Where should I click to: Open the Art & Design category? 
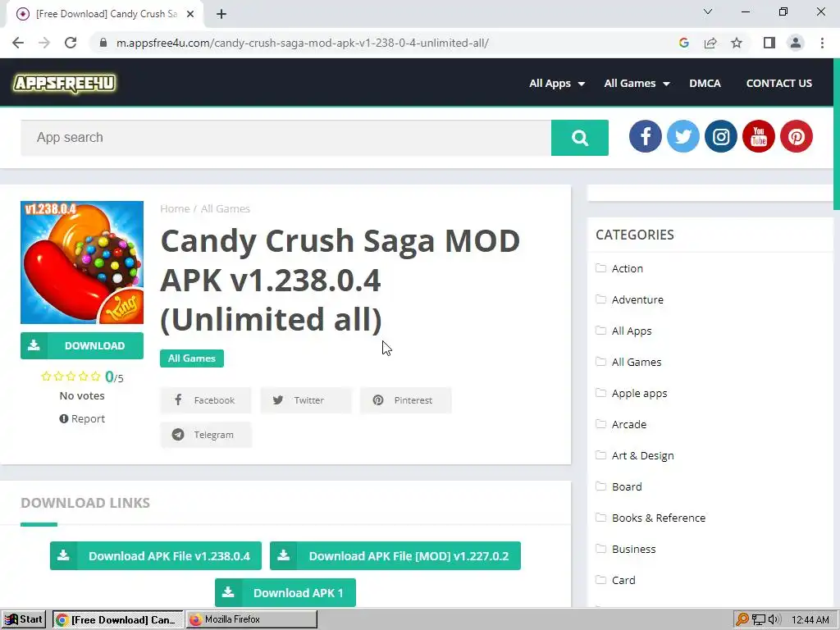point(643,455)
